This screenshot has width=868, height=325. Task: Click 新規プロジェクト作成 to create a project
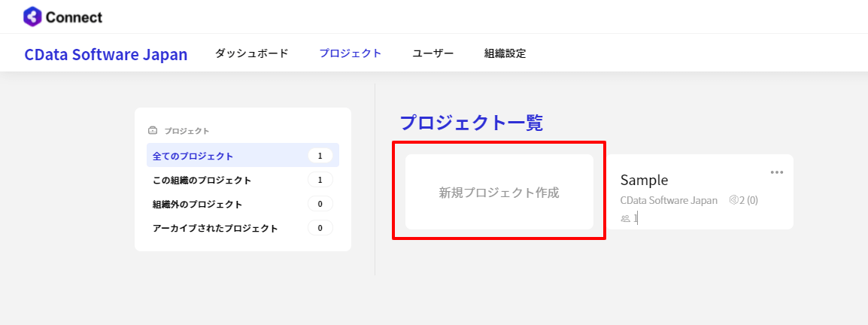499,192
